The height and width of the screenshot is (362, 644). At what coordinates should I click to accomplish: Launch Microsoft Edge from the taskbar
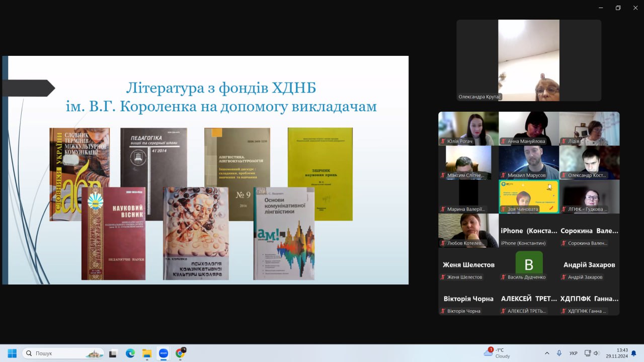tap(130, 353)
